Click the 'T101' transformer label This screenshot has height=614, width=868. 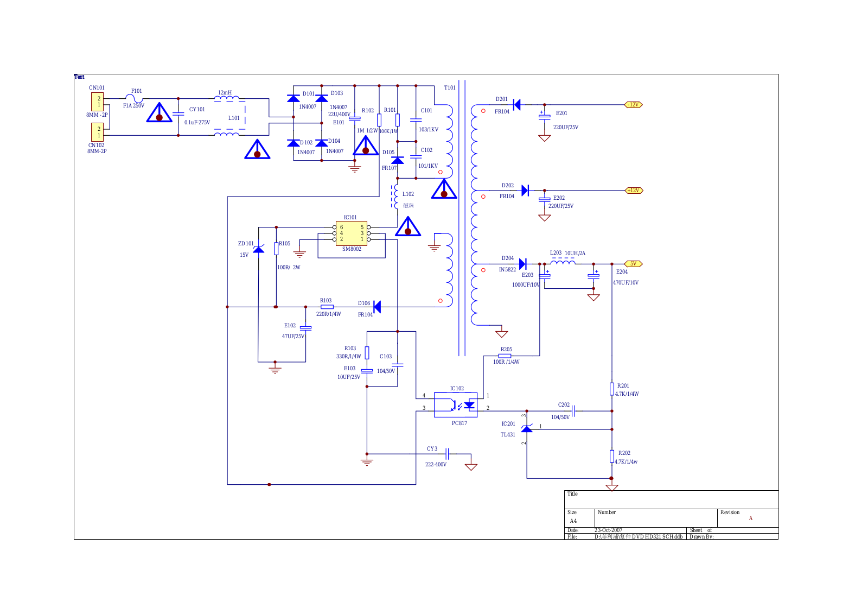click(450, 88)
